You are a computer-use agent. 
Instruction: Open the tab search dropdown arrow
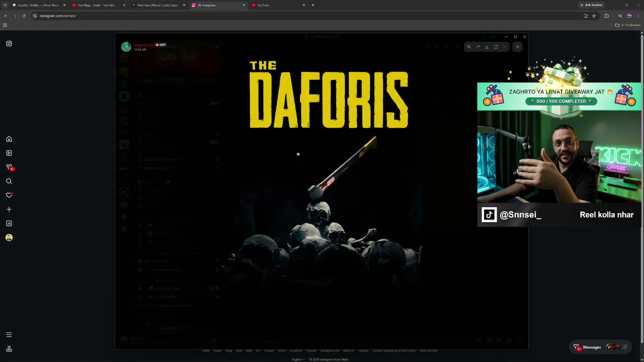(x=5, y=5)
